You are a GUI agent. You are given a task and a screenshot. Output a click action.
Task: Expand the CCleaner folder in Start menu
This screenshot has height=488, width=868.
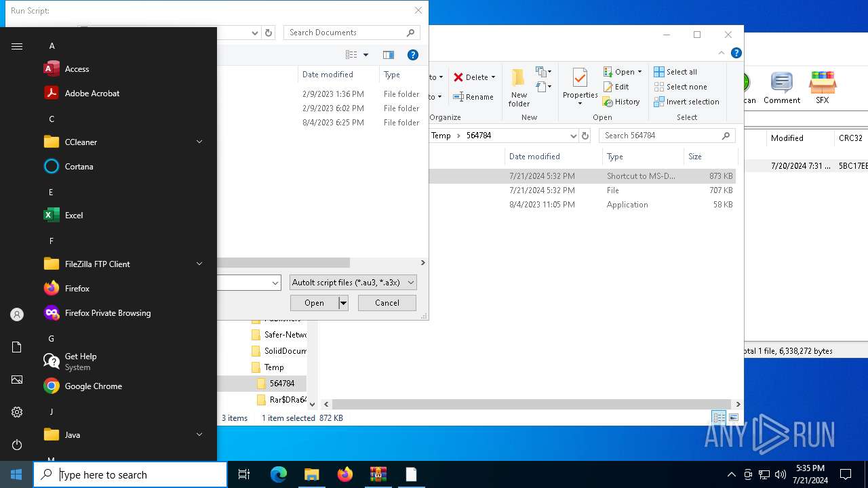tap(199, 142)
